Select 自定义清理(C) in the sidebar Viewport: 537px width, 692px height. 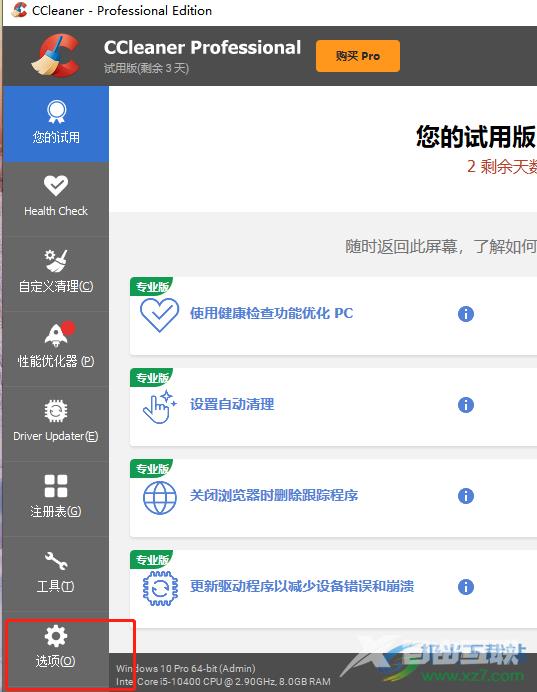tap(56, 274)
